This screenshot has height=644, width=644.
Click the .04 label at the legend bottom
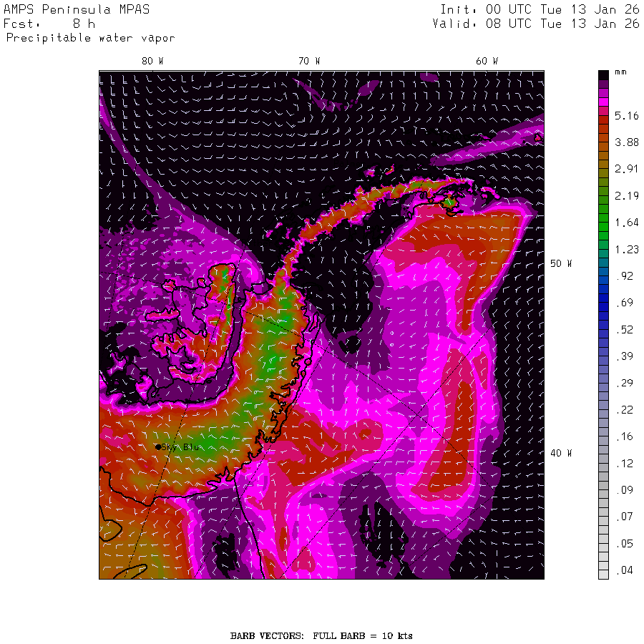pos(626,570)
